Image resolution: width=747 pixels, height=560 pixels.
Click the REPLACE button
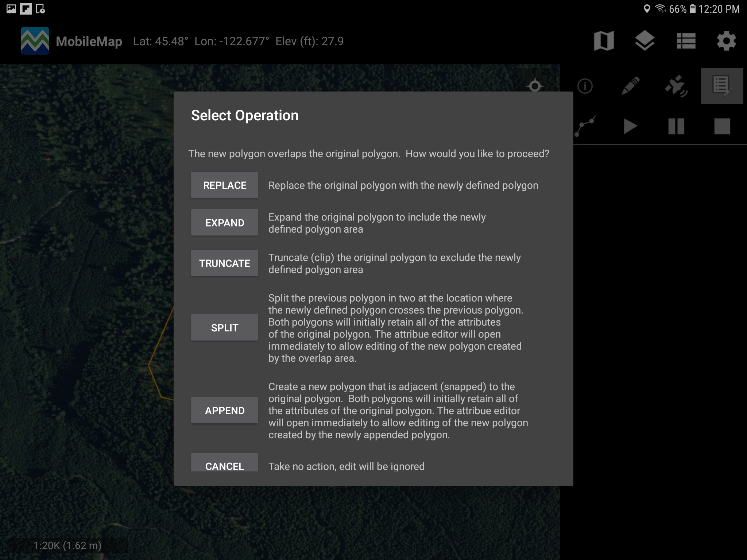pos(225,185)
